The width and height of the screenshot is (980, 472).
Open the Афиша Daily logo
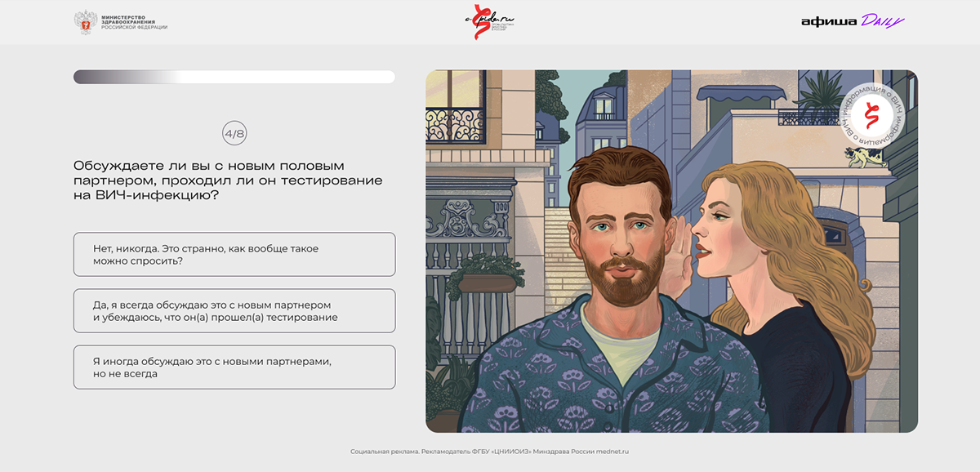[x=853, y=22]
